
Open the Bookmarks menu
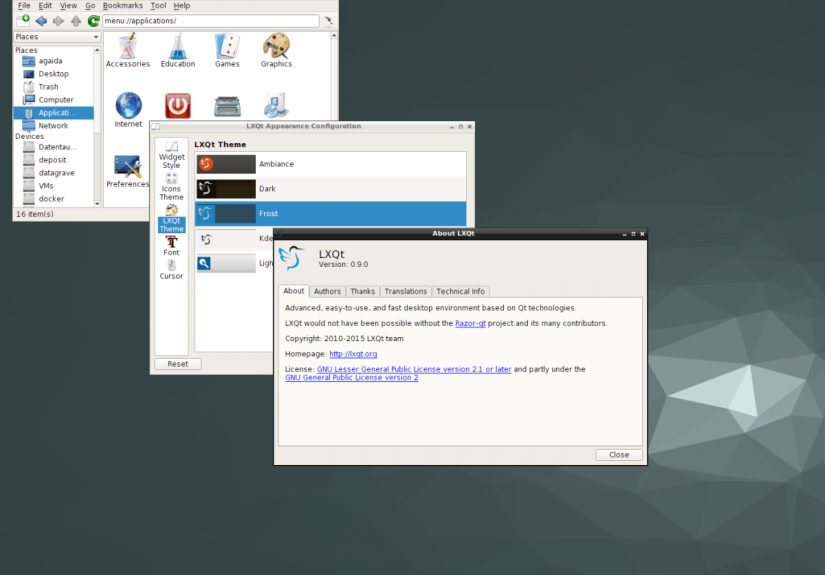[123, 5]
